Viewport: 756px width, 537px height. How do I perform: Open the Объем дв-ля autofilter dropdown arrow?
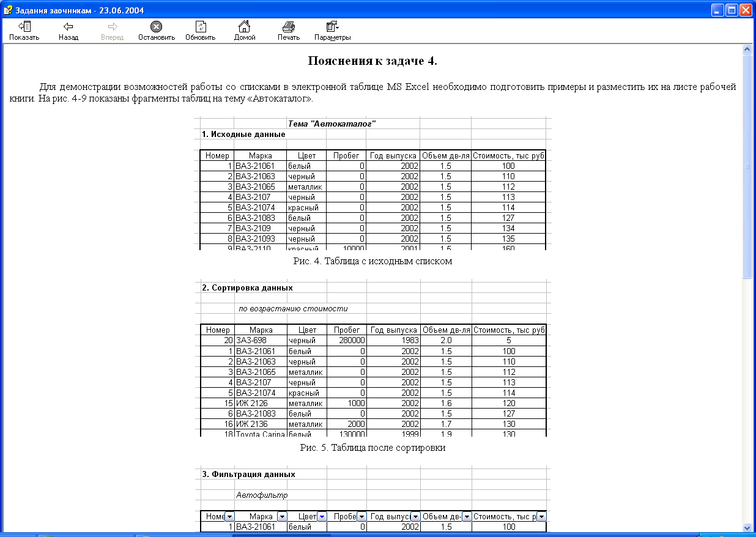pyautogui.click(x=467, y=517)
